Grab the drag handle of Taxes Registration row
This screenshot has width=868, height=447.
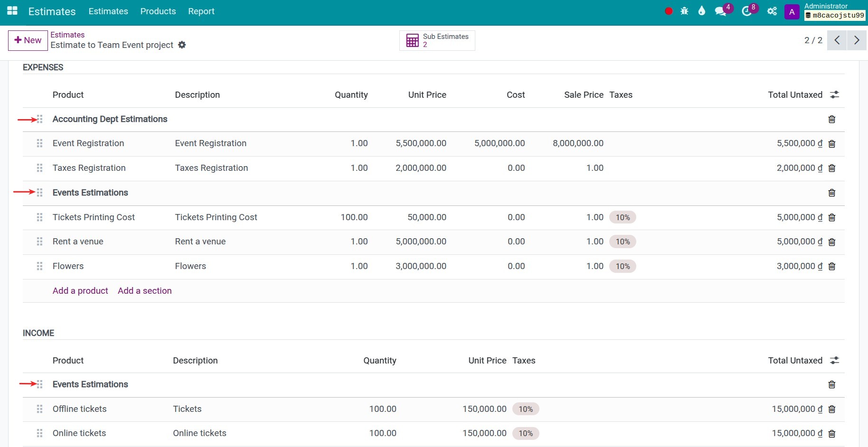[40, 168]
